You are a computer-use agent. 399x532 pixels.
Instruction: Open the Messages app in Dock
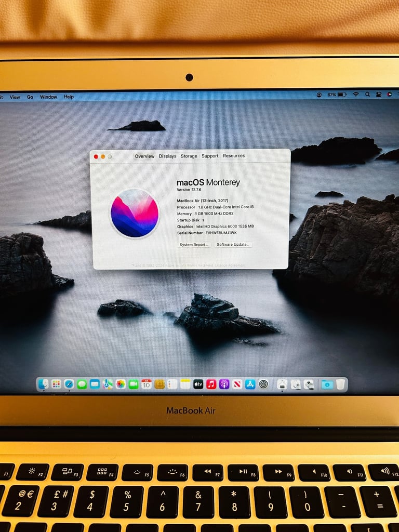(82, 384)
